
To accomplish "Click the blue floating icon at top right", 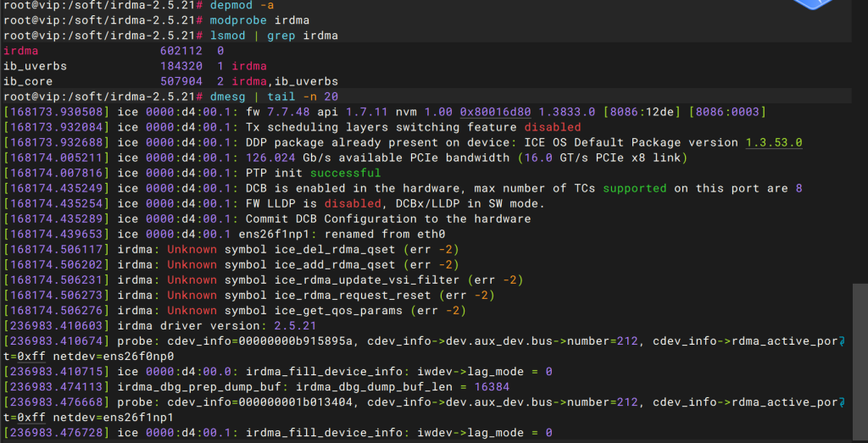I will [818, 5].
